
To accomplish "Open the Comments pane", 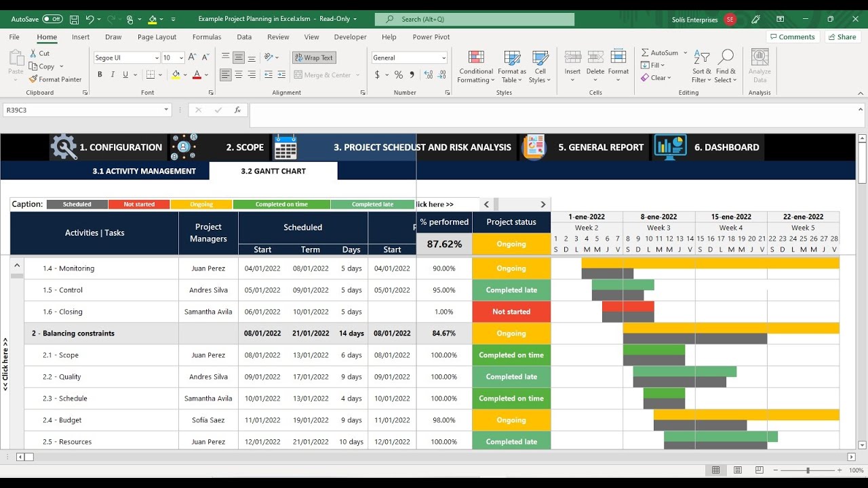I will click(x=792, y=37).
